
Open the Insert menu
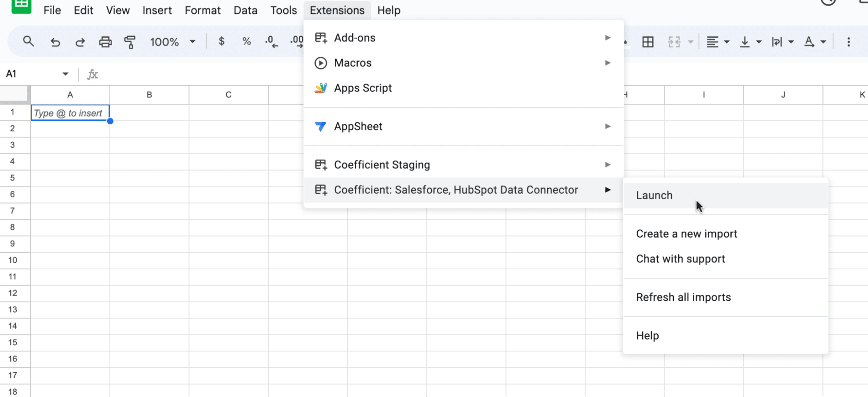[157, 10]
